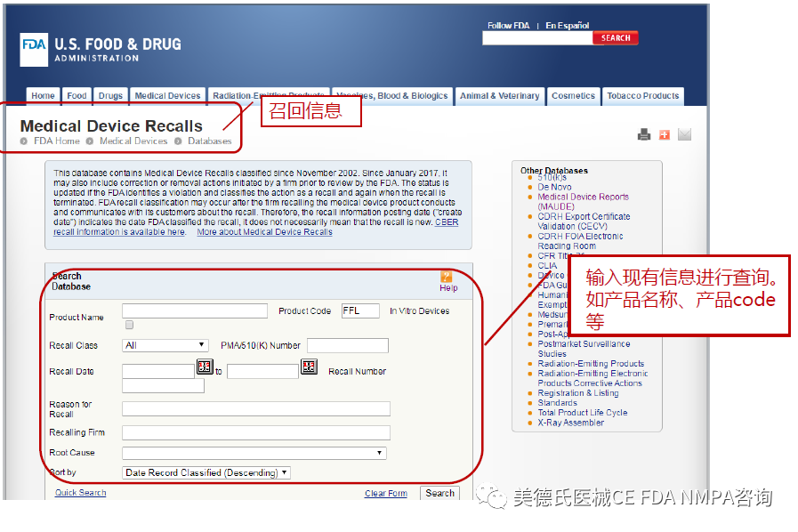Toggle the checkbox under Product Name
The image size is (798, 532).
tap(130, 325)
